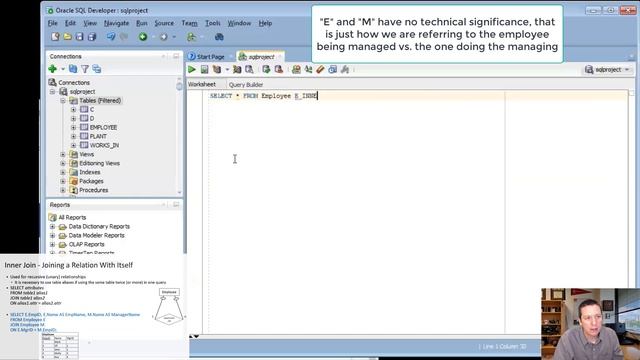640x360 pixels.
Task: Click the Run Script icon
Action: (204, 69)
